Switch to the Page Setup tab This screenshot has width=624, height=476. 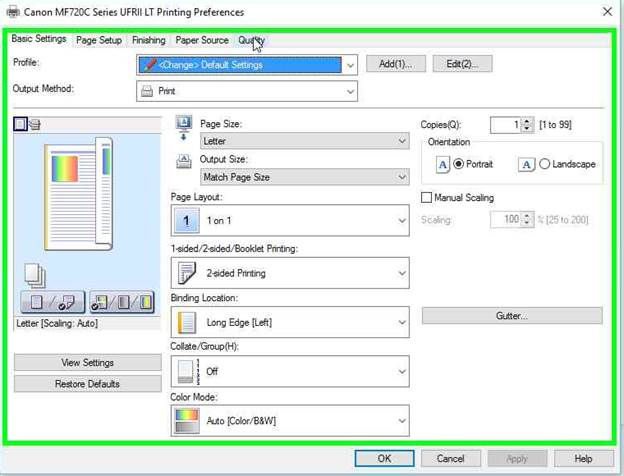(x=99, y=40)
